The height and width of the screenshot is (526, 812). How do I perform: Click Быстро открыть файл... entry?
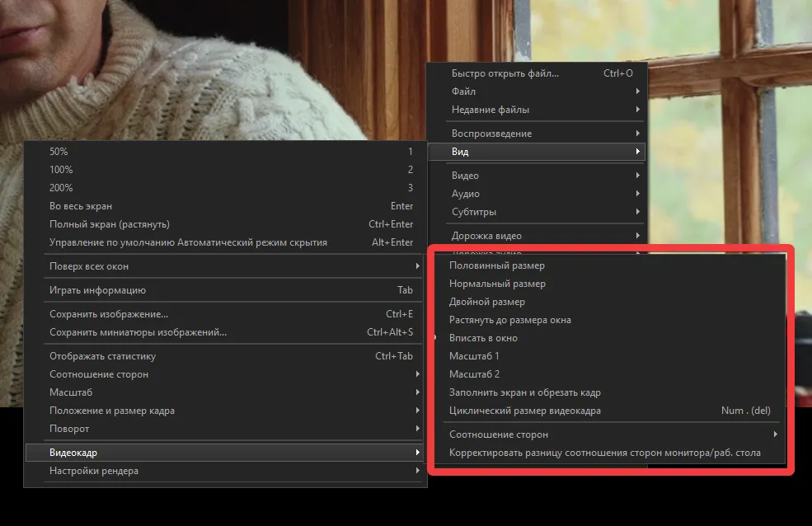coord(537,73)
